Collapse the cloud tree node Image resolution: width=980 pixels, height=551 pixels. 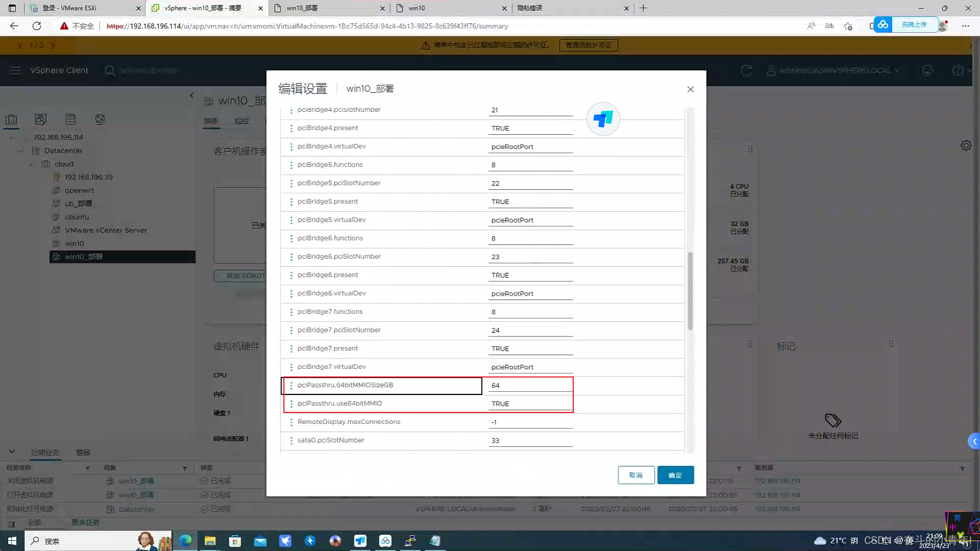click(31, 164)
